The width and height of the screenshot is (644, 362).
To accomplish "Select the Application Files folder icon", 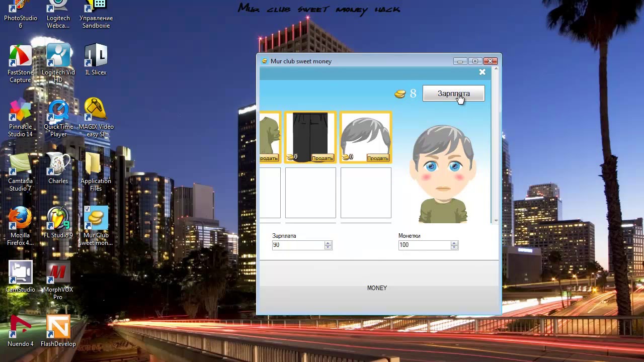I will 96,172.
